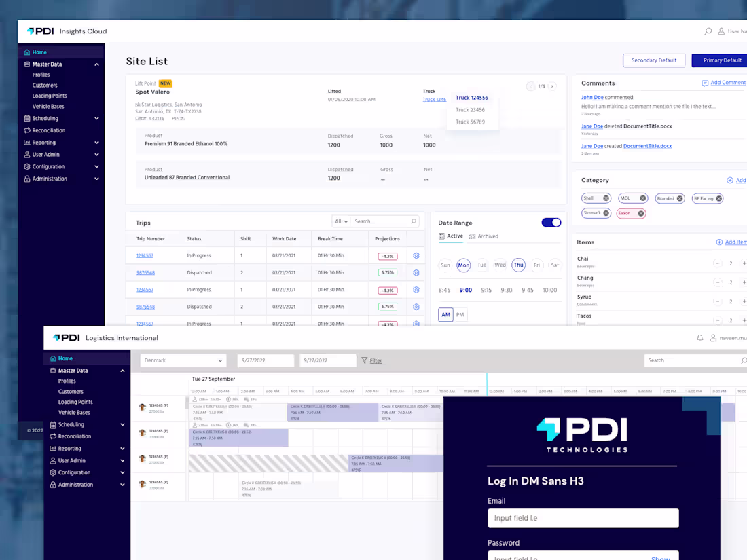
Task: Enable the Date Range toggle switch
Action: coord(551,222)
